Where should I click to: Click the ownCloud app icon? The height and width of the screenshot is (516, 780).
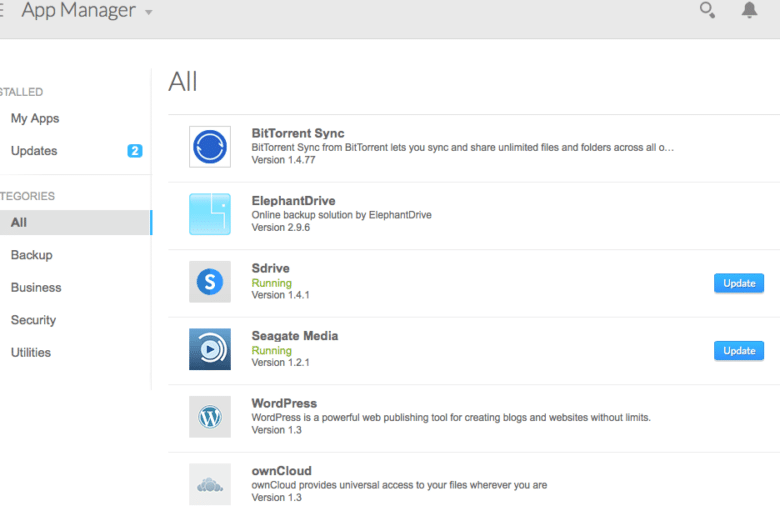210,484
